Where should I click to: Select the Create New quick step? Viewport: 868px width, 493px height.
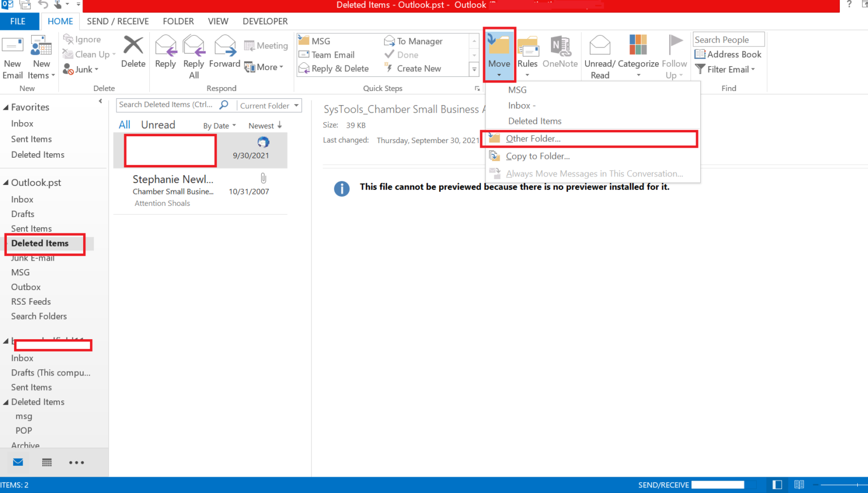click(413, 68)
